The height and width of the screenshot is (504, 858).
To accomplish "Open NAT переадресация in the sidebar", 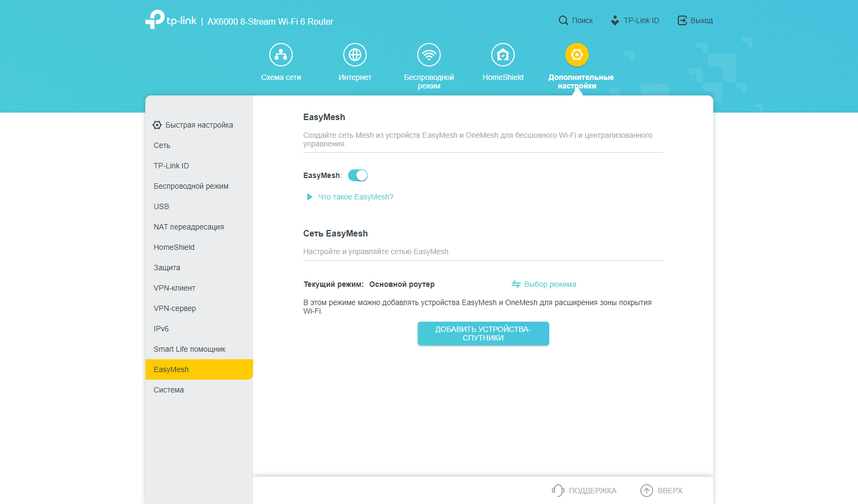I will [x=199, y=227].
